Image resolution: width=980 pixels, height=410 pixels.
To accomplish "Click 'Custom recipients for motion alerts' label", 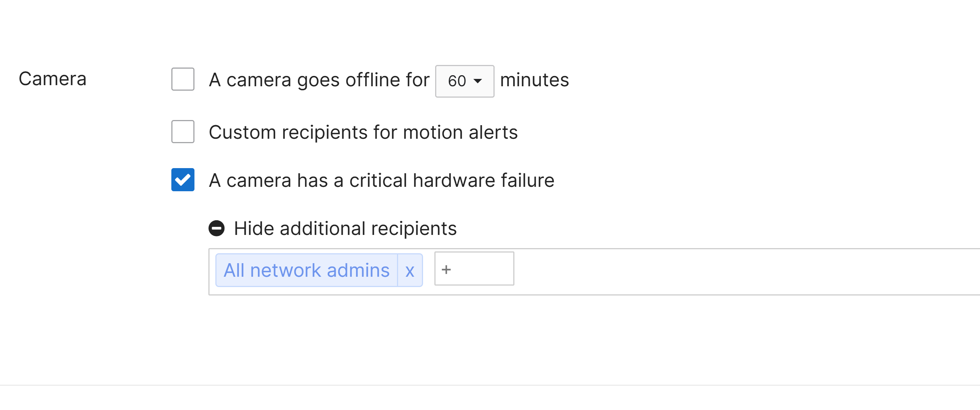I will coord(363,132).
